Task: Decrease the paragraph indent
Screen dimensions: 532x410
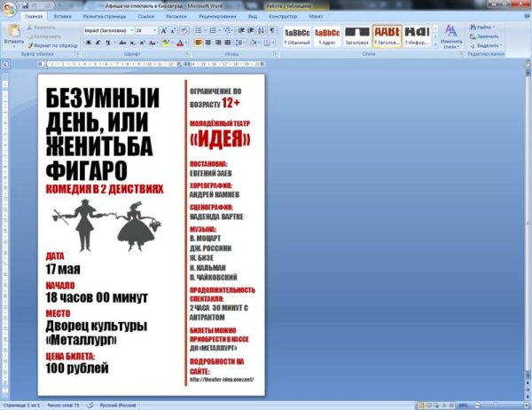Action: pos(241,30)
